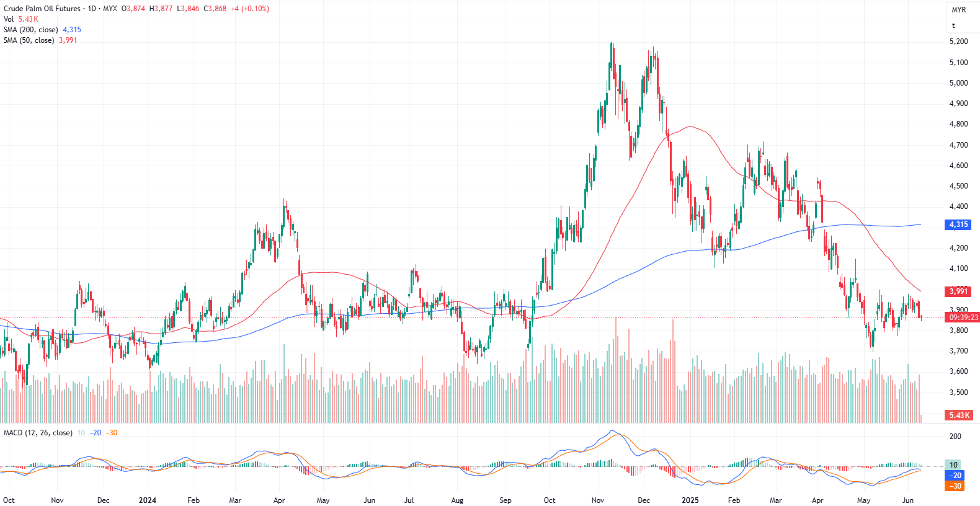
Task: Click the red 3,991 price axis label
Action: point(958,291)
